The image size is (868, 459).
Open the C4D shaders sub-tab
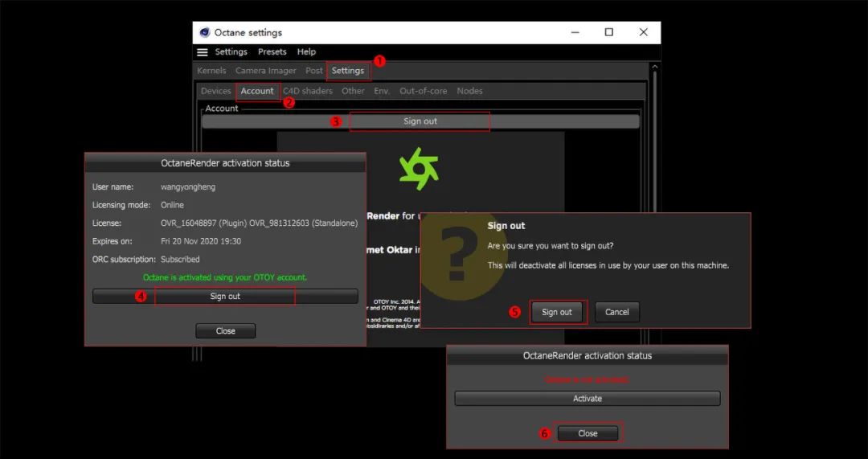point(307,91)
